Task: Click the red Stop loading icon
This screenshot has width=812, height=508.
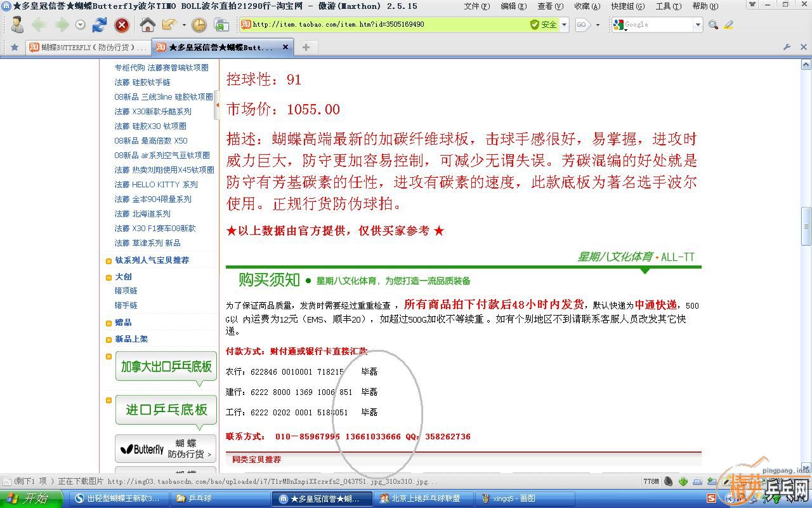Action: [x=122, y=25]
